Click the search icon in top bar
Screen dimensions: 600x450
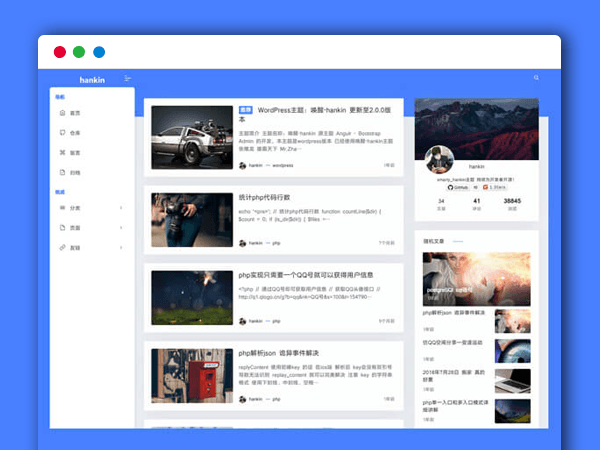[x=536, y=78]
